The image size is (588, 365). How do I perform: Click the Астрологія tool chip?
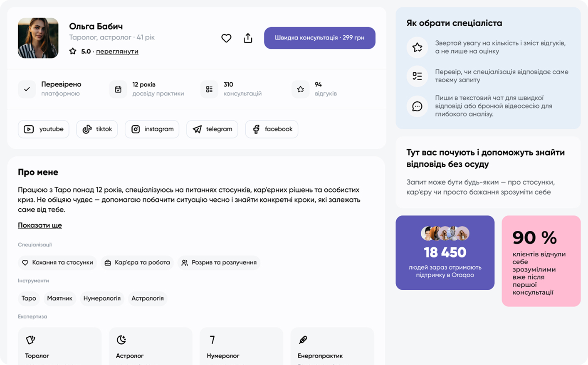(148, 298)
